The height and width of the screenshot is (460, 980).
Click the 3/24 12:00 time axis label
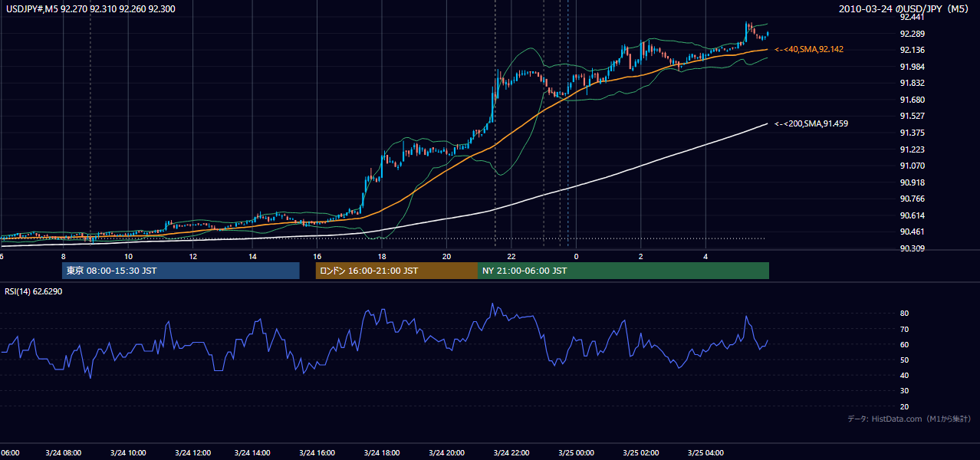click(192, 453)
